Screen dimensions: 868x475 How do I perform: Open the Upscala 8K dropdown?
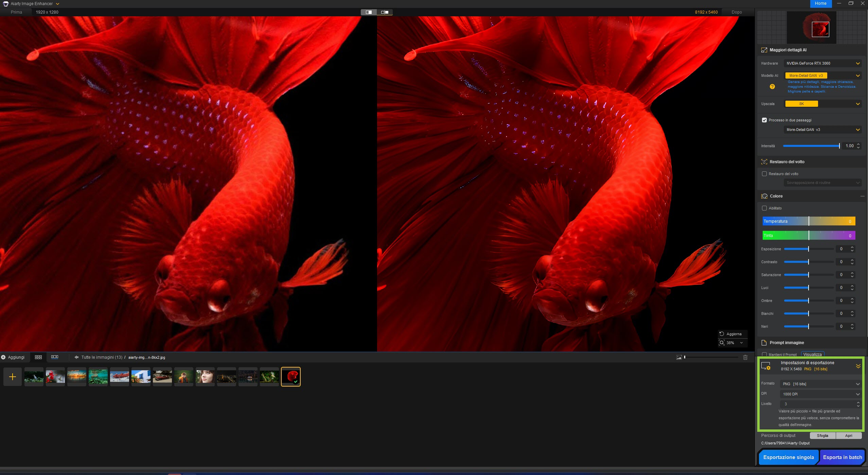822,104
